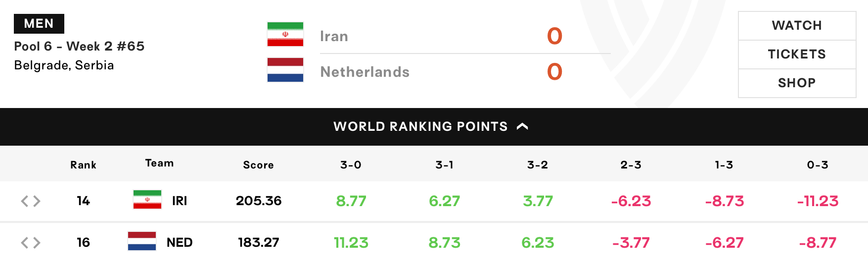Click the Iran flag in match header
This screenshot has width=868, height=274.
285,34
